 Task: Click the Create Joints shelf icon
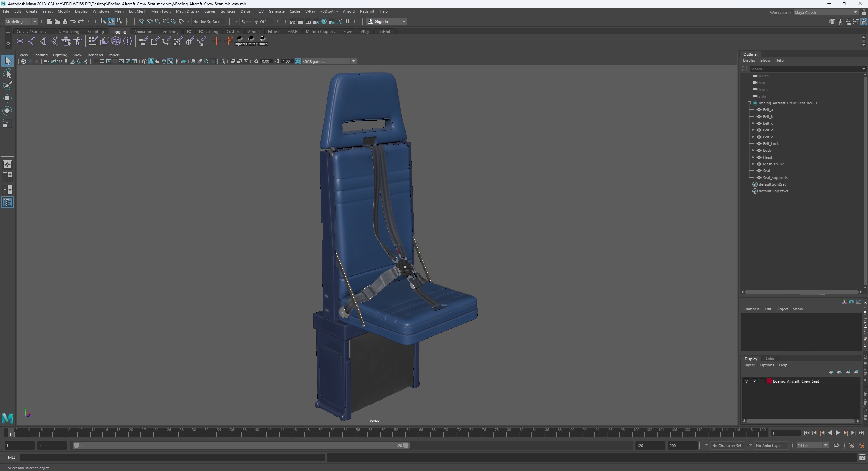(x=31, y=41)
